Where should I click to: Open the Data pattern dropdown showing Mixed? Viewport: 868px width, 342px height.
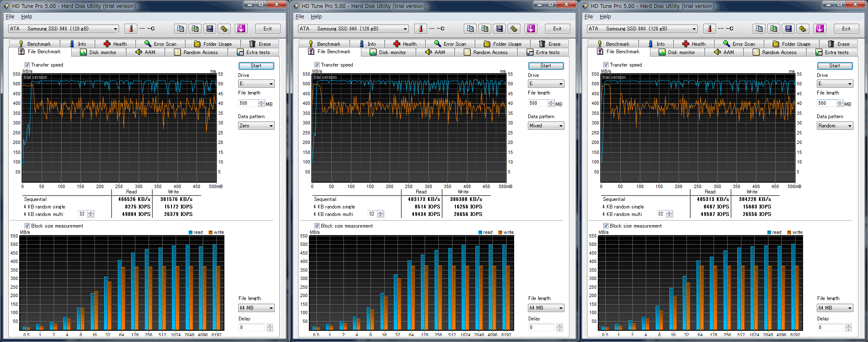click(x=546, y=126)
